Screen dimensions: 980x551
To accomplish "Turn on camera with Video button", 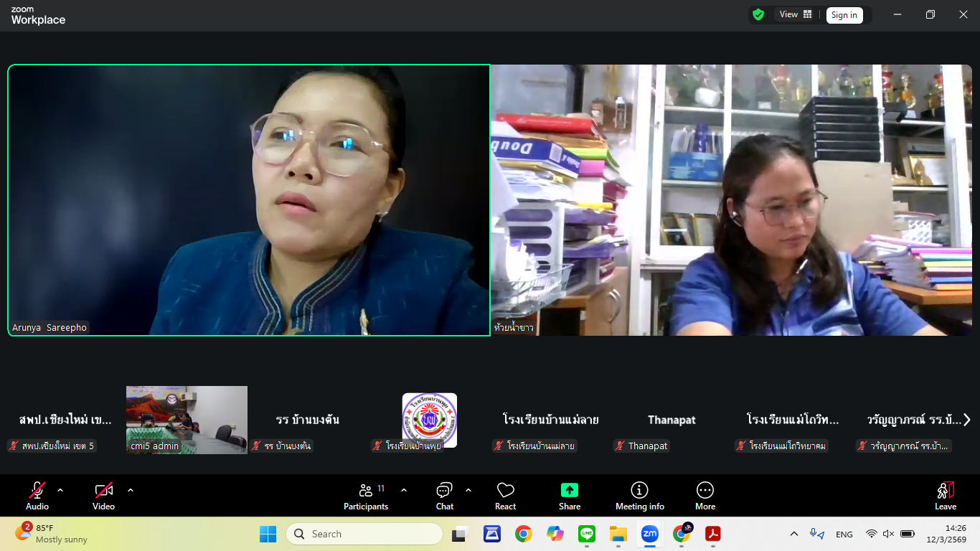I will tap(104, 496).
